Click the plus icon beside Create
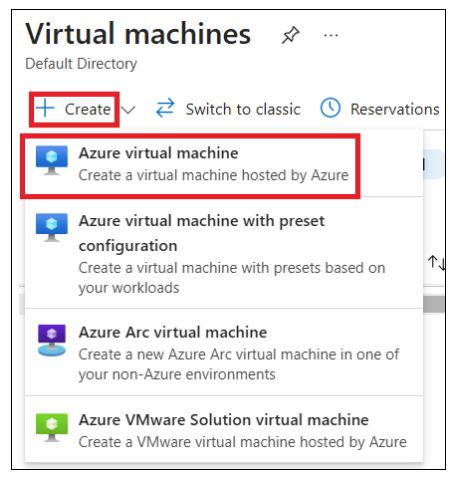Image resolution: width=456 pixels, height=480 pixels. click(x=45, y=108)
